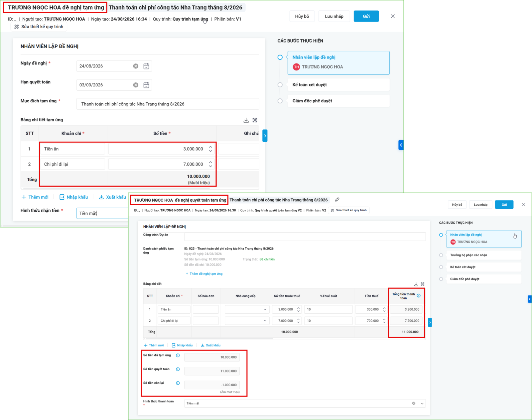The height and width of the screenshot is (420, 532).
Task: Click Lưu nháp in the advance request form
Action: tap(334, 16)
